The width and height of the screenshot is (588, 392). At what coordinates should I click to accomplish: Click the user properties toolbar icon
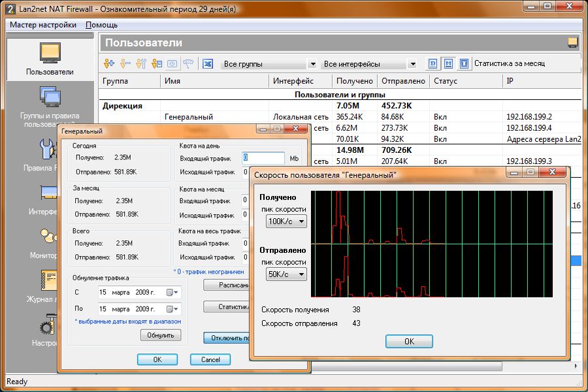pyautogui.click(x=156, y=64)
